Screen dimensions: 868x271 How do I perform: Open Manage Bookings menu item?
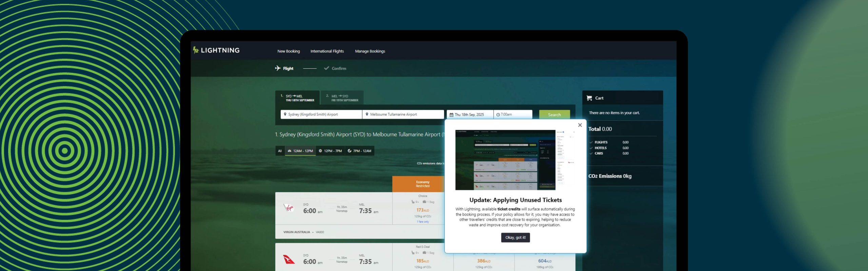point(370,51)
